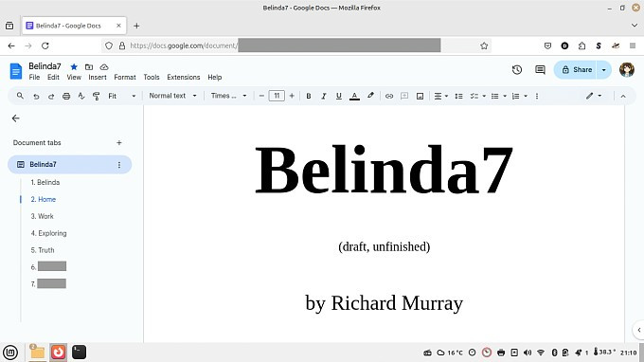Toggle italic formatting
The height and width of the screenshot is (362, 644).
click(x=324, y=96)
